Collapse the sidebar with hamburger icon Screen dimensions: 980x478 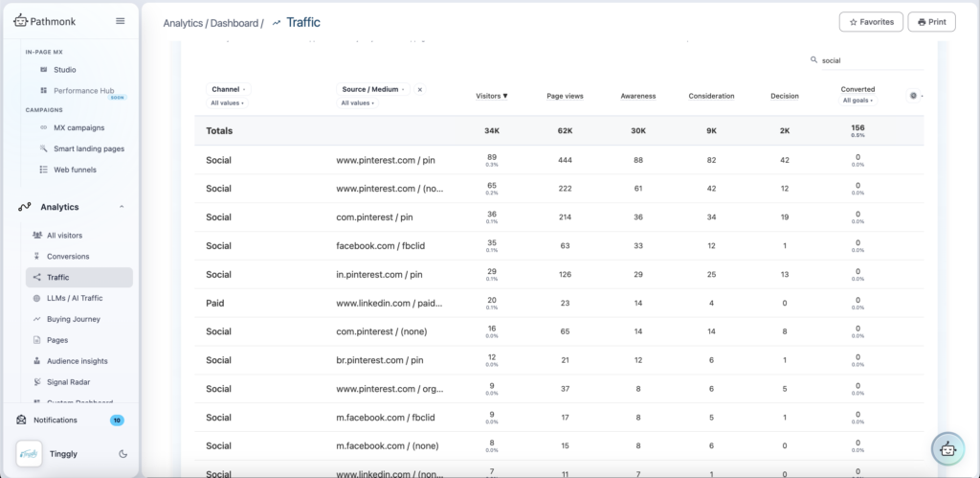[121, 21]
